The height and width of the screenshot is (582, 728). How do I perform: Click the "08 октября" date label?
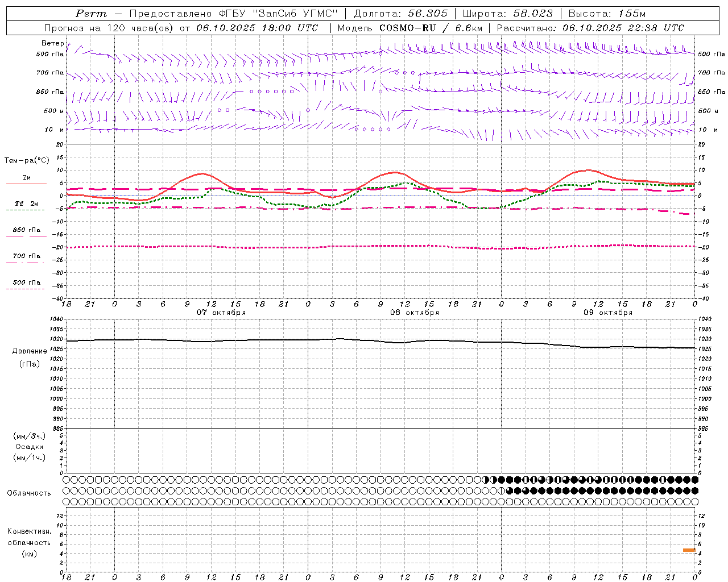(x=414, y=313)
